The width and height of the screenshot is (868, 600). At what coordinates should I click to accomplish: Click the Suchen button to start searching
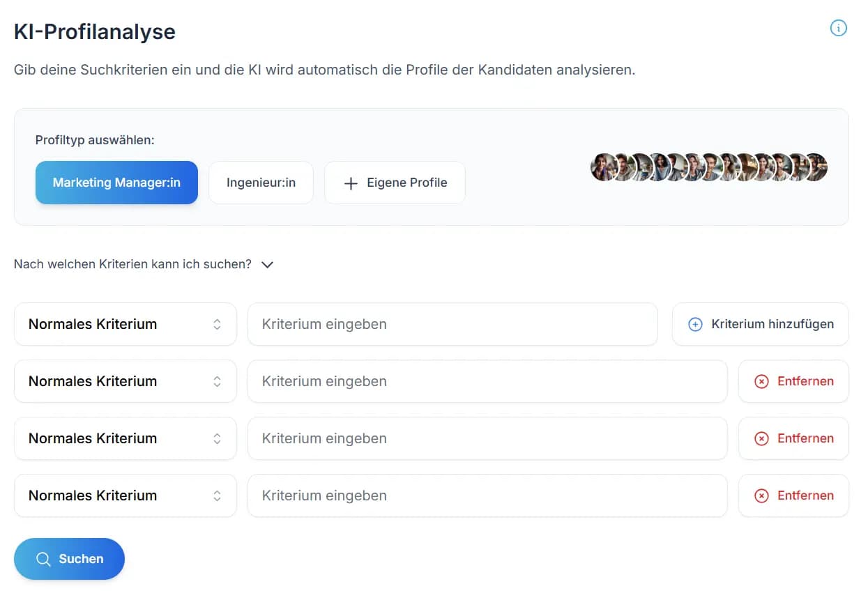pos(69,559)
